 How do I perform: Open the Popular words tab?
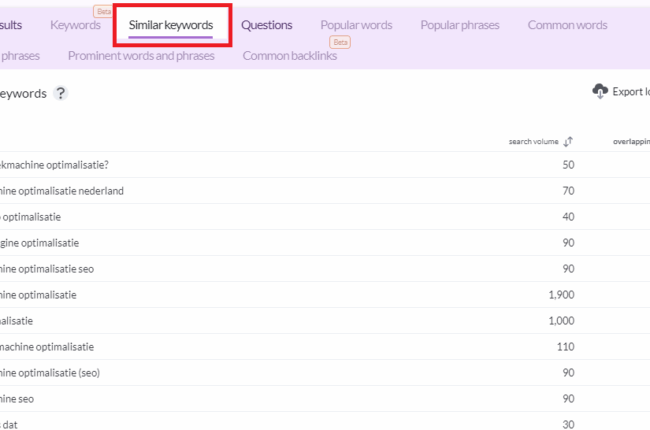click(x=356, y=25)
